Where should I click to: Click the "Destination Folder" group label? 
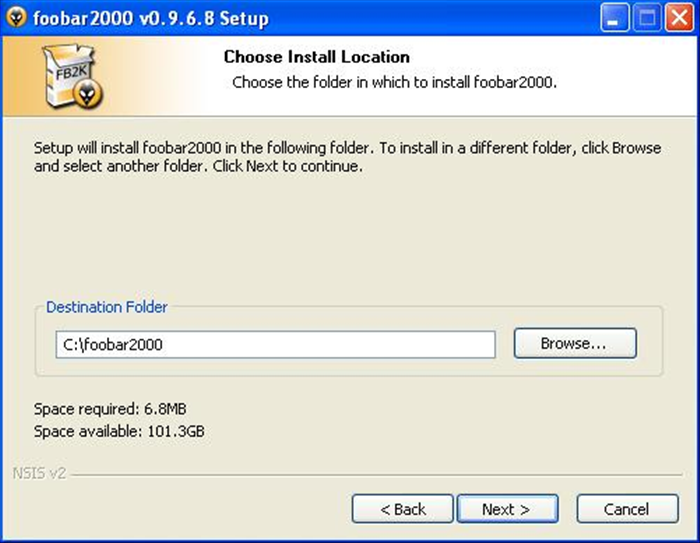(x=107, y=307)
